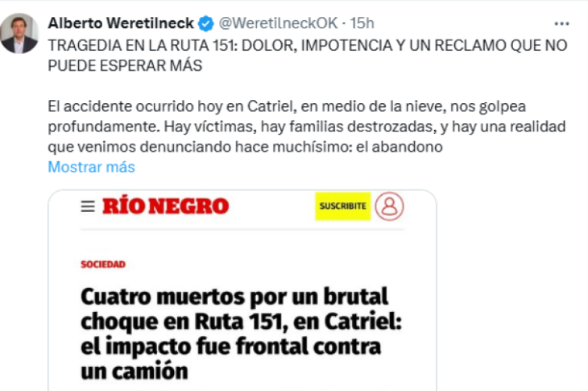
Task: Open the Río Negro hamburger menu
Action: click(x=88, y=206)
